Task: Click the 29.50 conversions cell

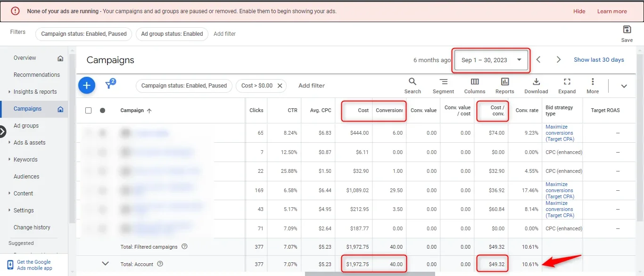Action: pos(396,190)
